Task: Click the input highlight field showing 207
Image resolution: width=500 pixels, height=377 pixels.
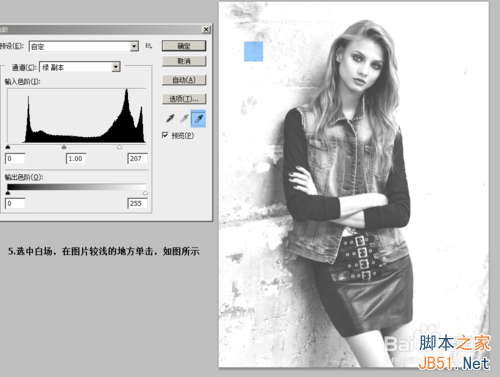Action: pos(137,159)
